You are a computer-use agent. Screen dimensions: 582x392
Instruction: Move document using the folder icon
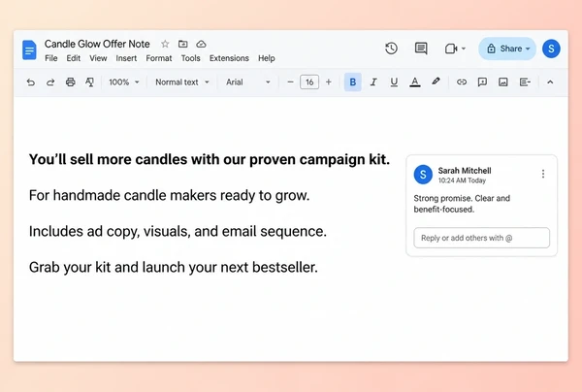point(183,44)
